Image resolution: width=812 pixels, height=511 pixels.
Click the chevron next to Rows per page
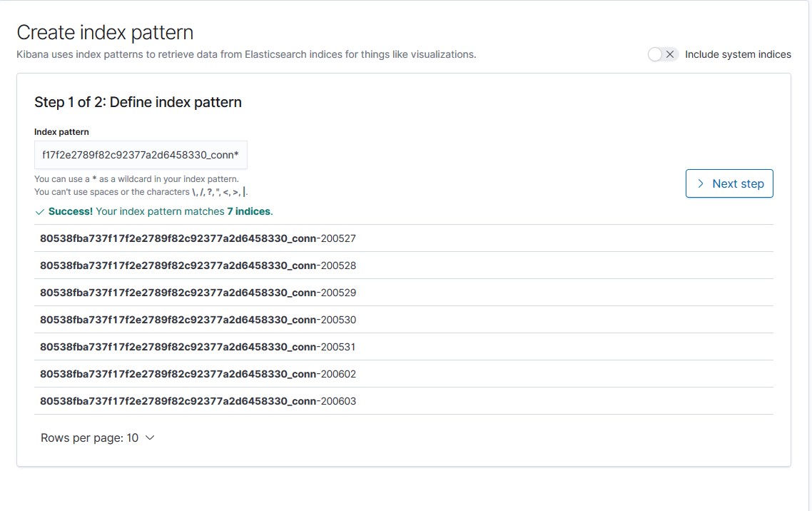click(x=149, y=437)
